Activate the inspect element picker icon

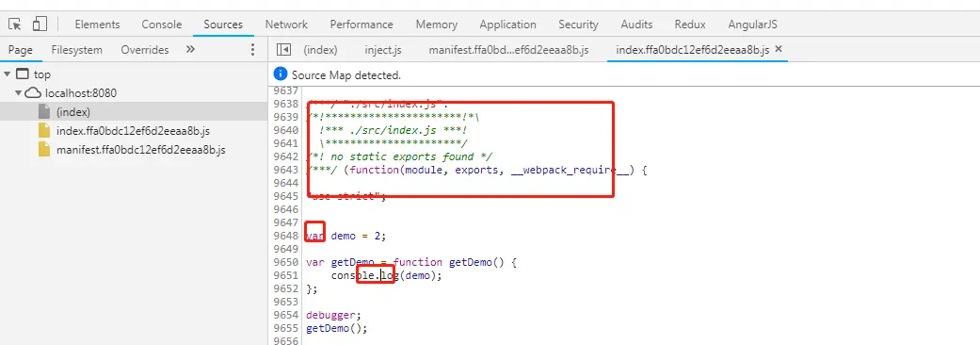16,25
